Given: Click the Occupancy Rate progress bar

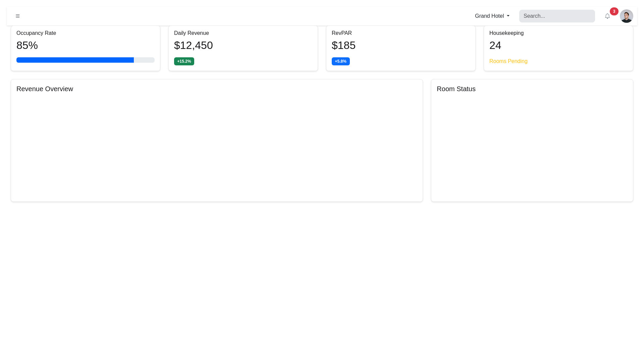Looking at the screenshot, I should point(85,60).
